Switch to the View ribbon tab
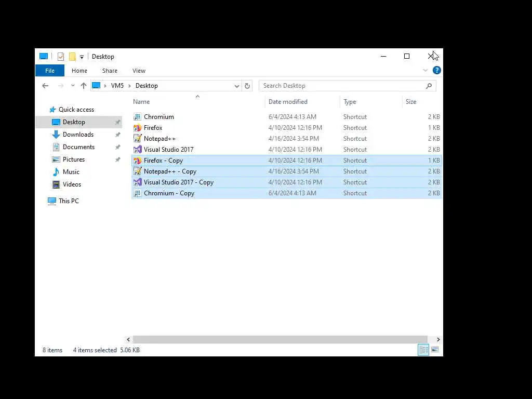The width and height of the screenshot is (532, 399). (139, 71)
